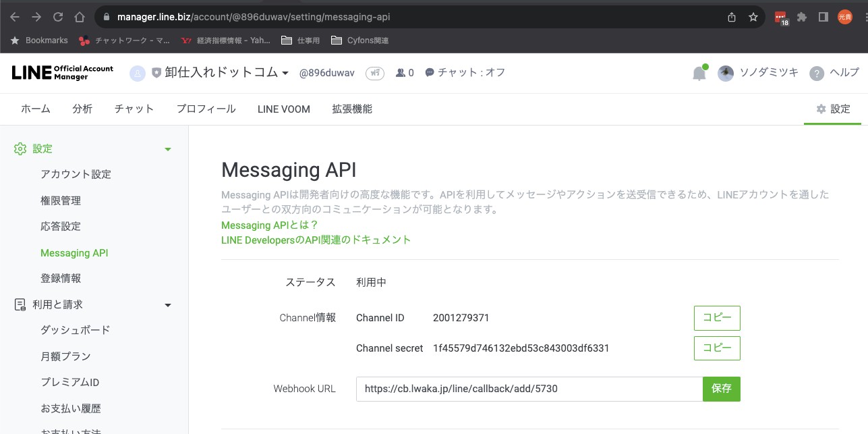Click the Channel secret value text
Screen dimensions: 868x434
pos(521,348)
